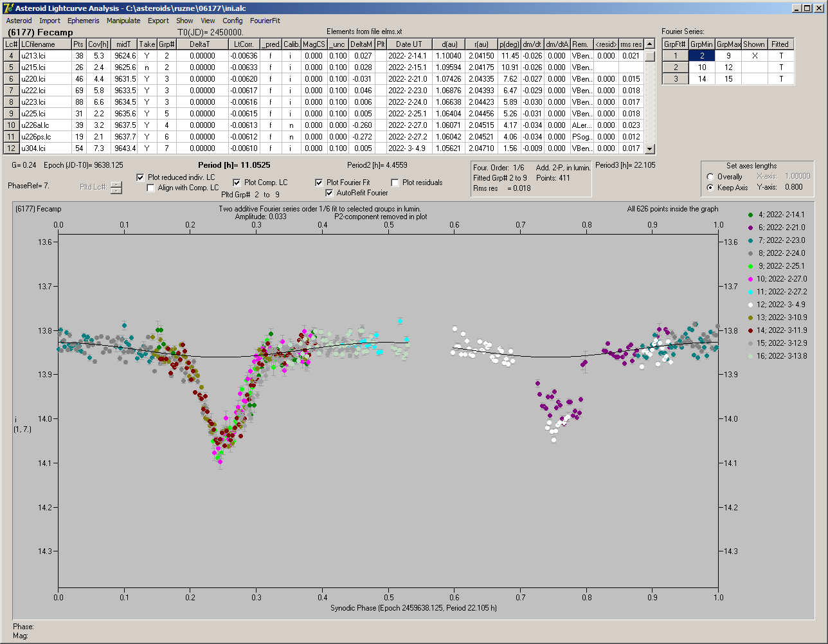The height and width of the screenshot is (644, 828).
Task: Click the Pts column header
Action: pos(78,44)
